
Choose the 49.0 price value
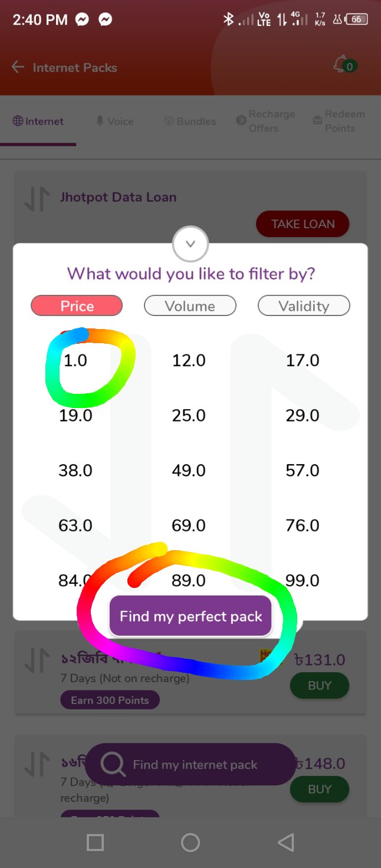pos(189,471)
